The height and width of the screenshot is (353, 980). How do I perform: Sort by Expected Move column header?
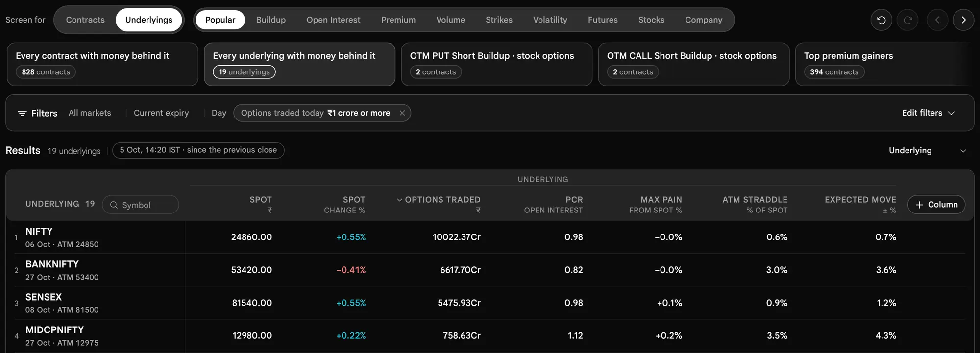click(x=860, y=205)
